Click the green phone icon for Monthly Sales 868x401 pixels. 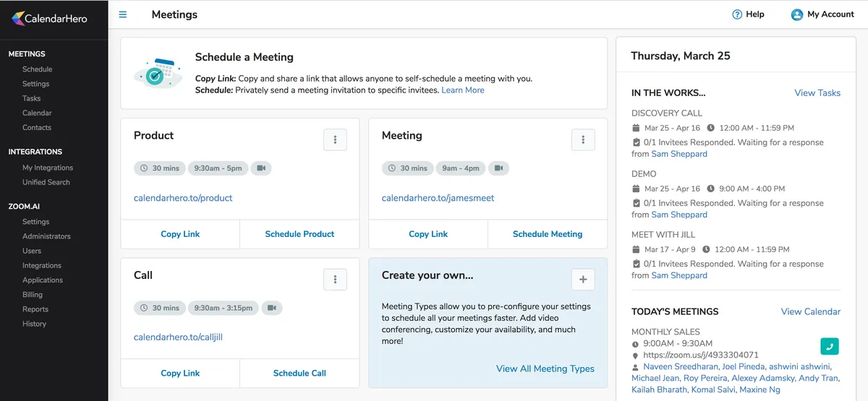[829, 346]
